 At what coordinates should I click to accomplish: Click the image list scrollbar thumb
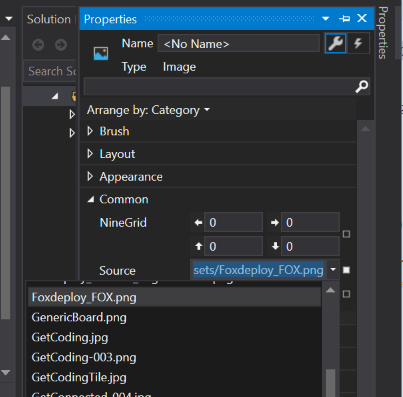pyautogui.click(x=330, y=383)
